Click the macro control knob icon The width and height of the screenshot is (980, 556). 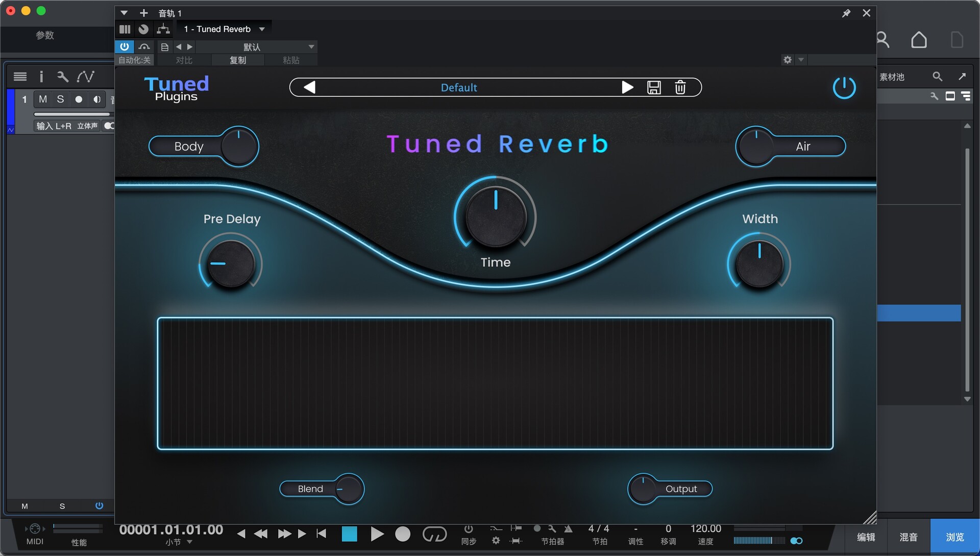143,29
